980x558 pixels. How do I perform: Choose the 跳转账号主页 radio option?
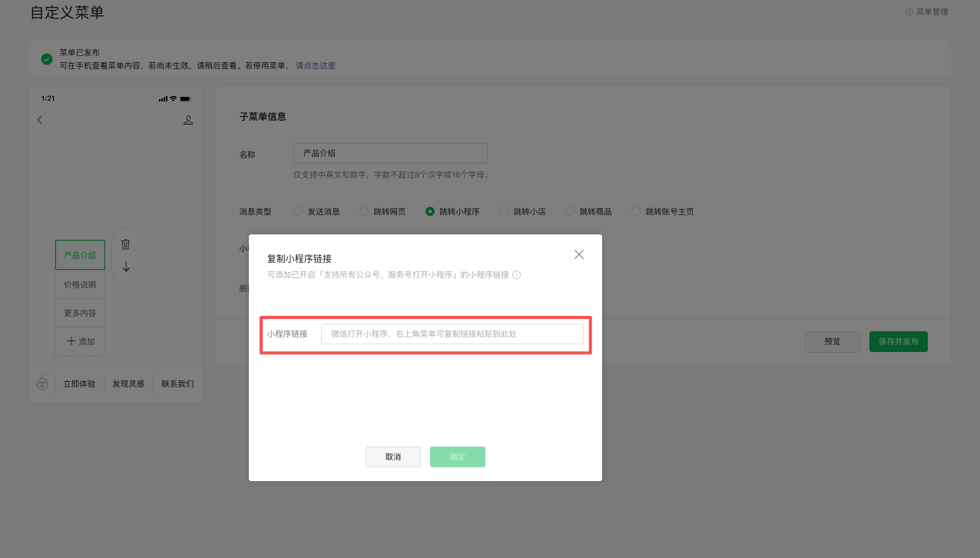coord(636,211)
